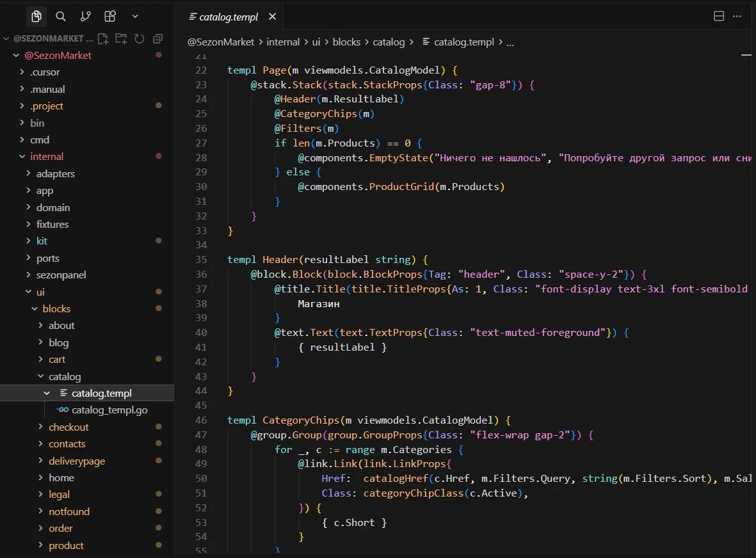Expand the adapters folder
This screenshot has width=756, height=558.
pos(28,173)
